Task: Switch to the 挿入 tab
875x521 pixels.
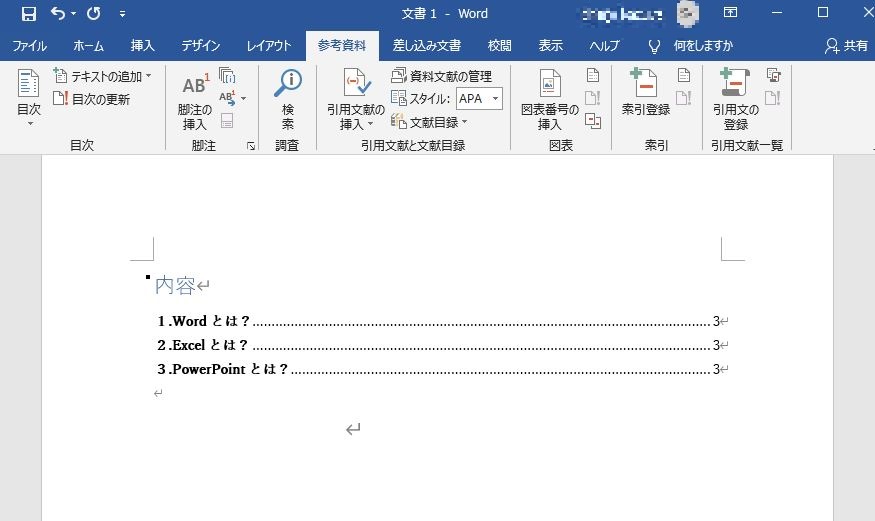Action: pyautogui.click(x=142, y=46)
